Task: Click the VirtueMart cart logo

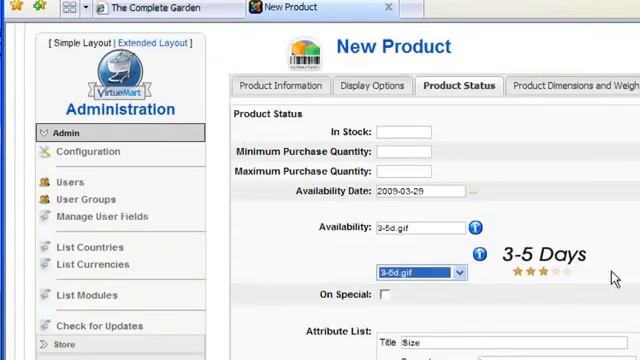Action: [x=120, y=75]
